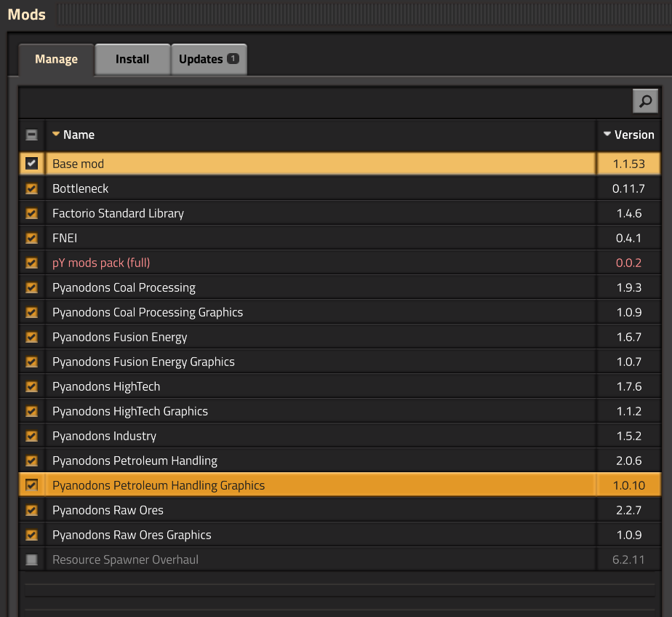The width and height of the screenshot is (672, 617).
Task: Disable the FNEI mod checkbox
Action: point(32,238)
